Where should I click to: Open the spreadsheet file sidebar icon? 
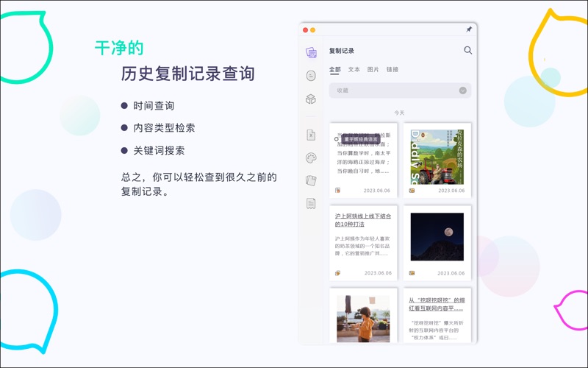tap(311, 135)
